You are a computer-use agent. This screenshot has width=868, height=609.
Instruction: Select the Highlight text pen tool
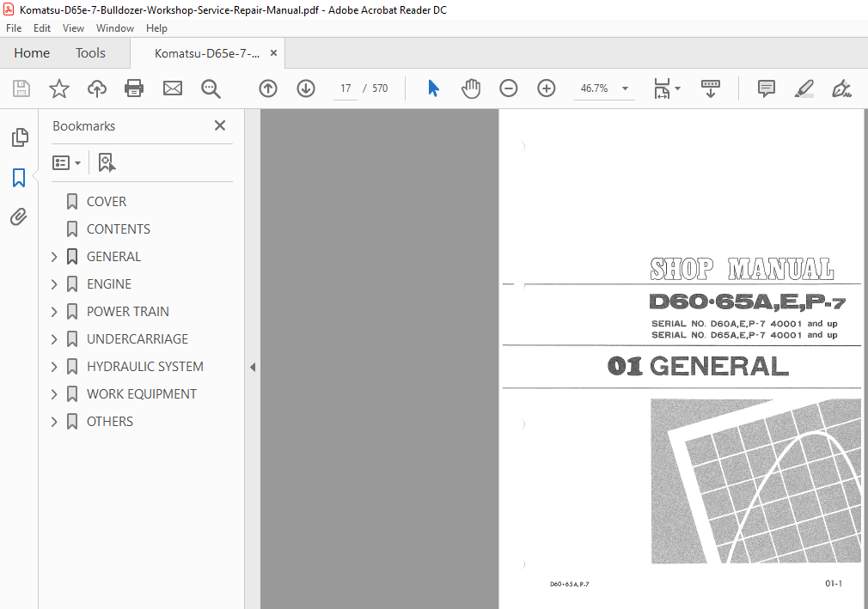(x=804, y=88)
